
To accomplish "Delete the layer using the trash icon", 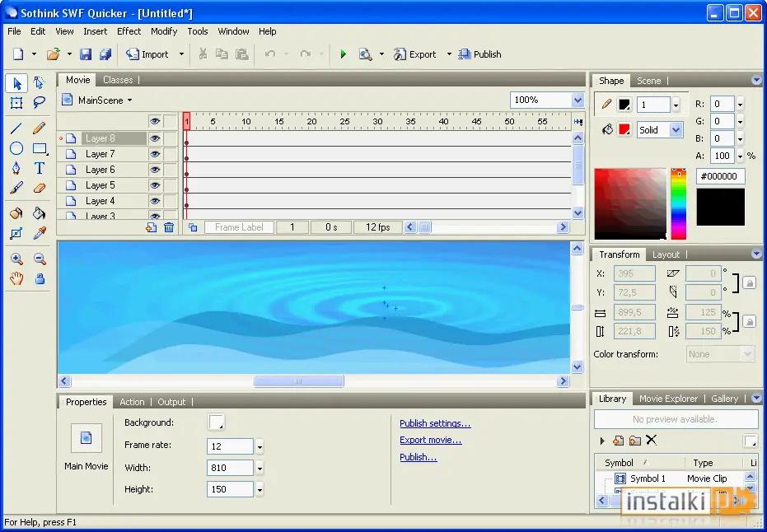I will [x=169, y=227].
